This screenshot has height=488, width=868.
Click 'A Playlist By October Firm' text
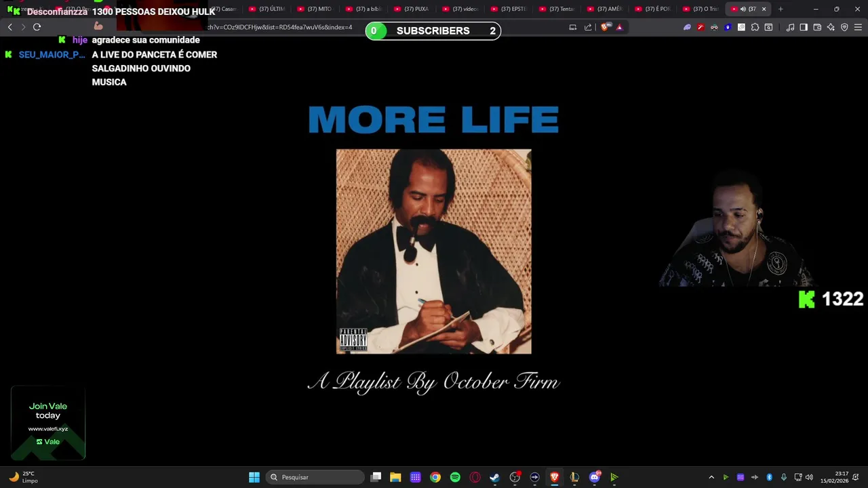coord(433,382)
